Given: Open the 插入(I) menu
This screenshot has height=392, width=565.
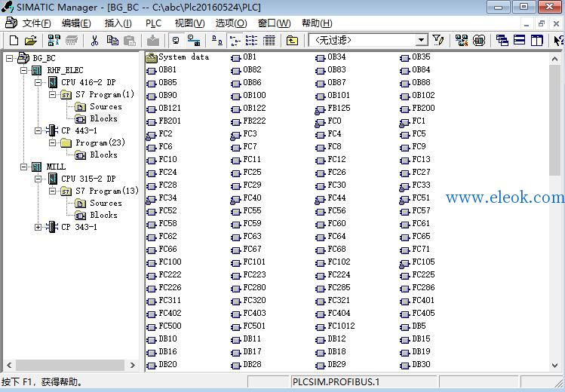Looking at the screenshot, I should (118, 23).
